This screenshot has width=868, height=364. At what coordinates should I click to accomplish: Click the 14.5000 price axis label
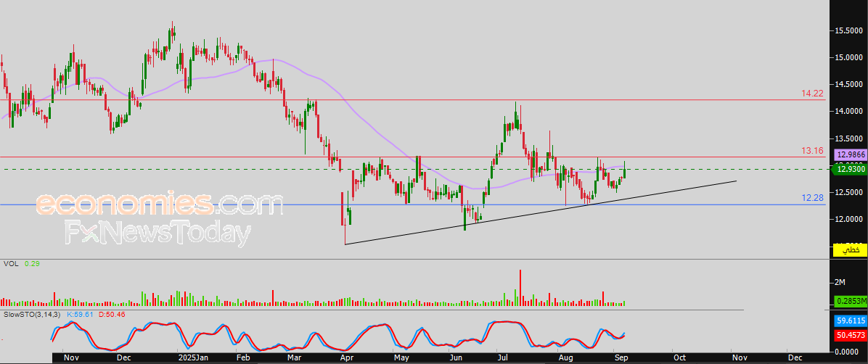click(x=848, y=85)
